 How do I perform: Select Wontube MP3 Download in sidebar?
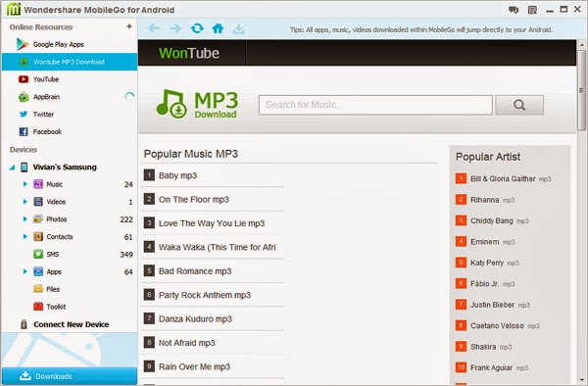pos(70,62)
